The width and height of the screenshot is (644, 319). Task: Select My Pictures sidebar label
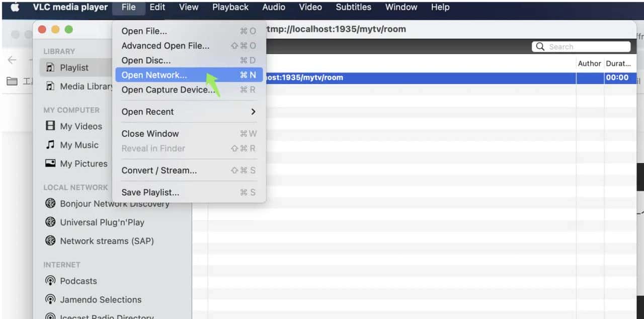(x=84, y=164)
